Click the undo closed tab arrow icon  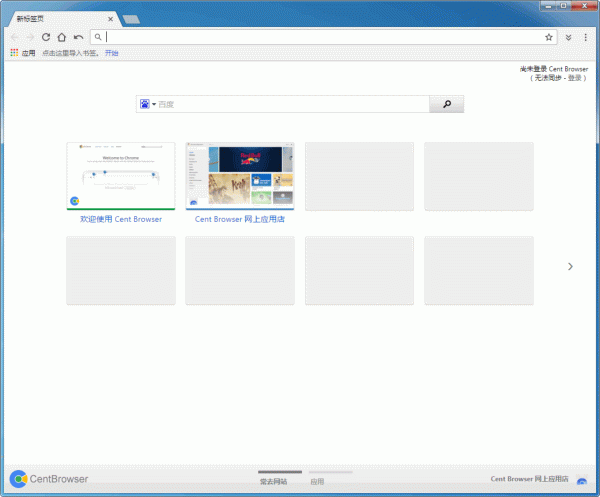[x=78, y=37]
